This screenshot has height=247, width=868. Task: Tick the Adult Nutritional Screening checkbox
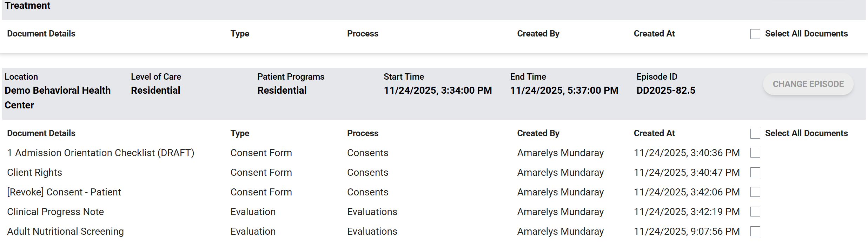(755, 231)
